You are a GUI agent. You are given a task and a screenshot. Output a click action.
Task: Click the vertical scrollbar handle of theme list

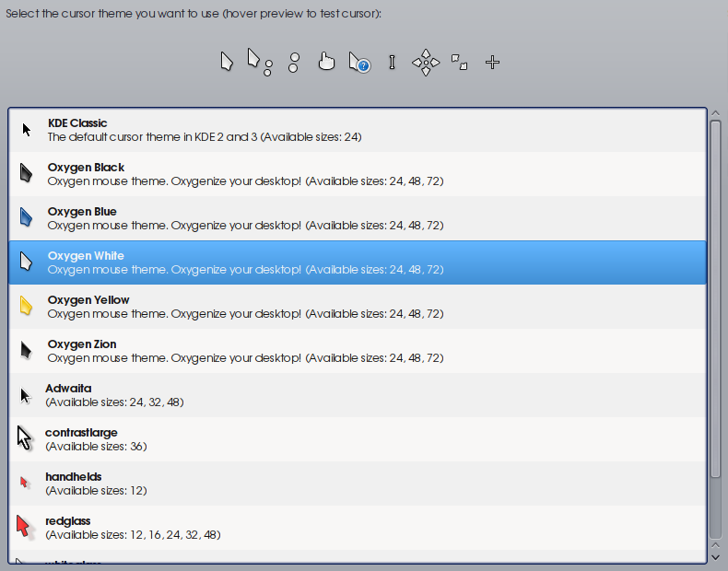point(715,299)
